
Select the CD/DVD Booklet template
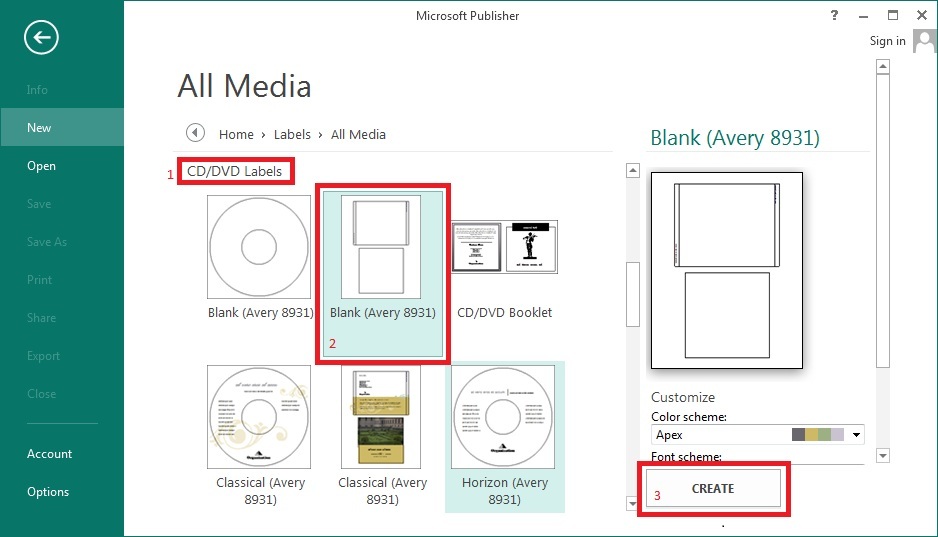tap(504, 247)
